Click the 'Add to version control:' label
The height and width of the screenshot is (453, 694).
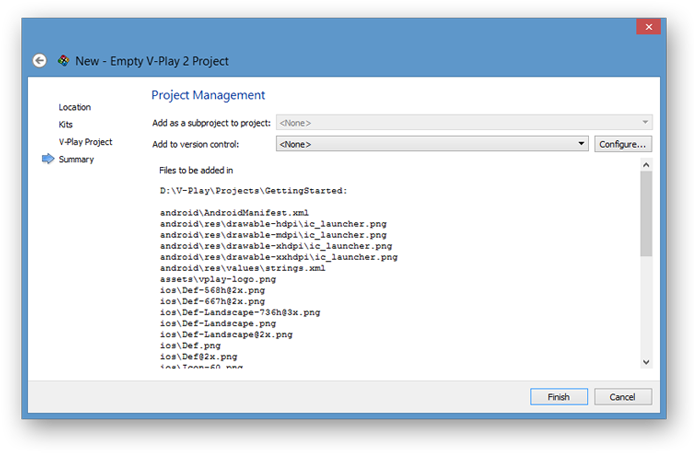click(195, 144)
